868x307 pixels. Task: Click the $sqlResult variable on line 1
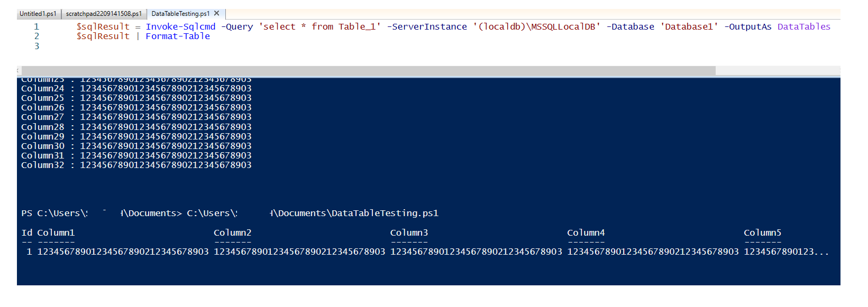pyautogui.click(x=103, y=26)
